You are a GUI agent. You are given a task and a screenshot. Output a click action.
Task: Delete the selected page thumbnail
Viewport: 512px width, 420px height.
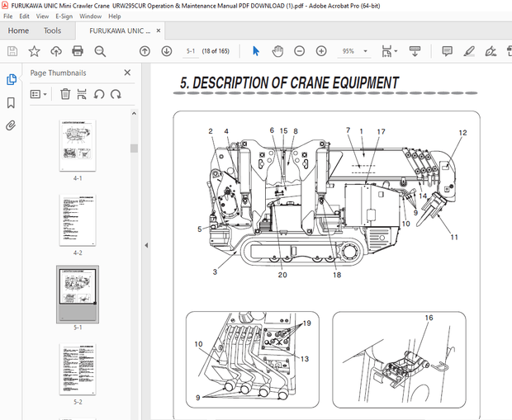[65, 94]
